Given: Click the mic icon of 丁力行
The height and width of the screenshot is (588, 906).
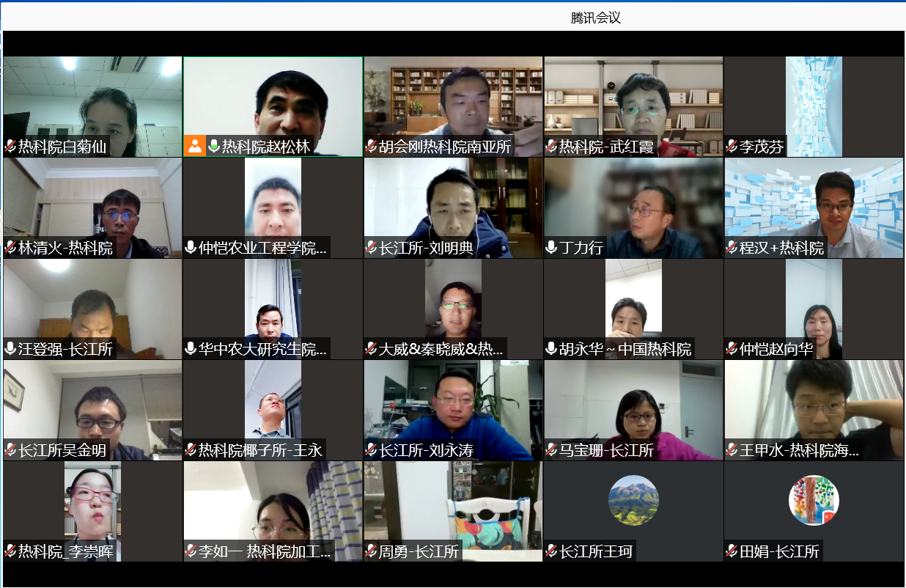Looking at the screenshot, I should point(551,248).
